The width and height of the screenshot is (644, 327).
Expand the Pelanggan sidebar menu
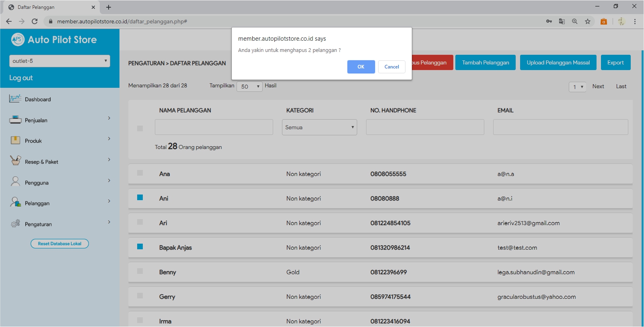[x=60, y=203]
